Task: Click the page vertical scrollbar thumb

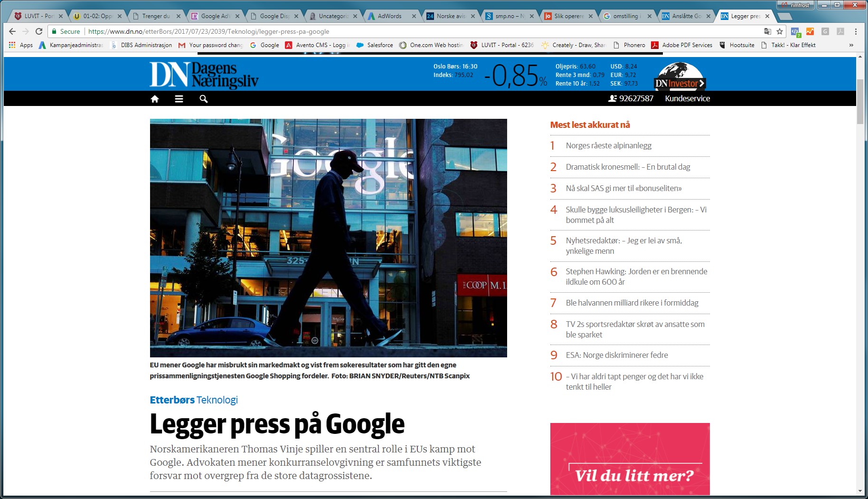Action: pyautogui.click(x=860, y=102)
